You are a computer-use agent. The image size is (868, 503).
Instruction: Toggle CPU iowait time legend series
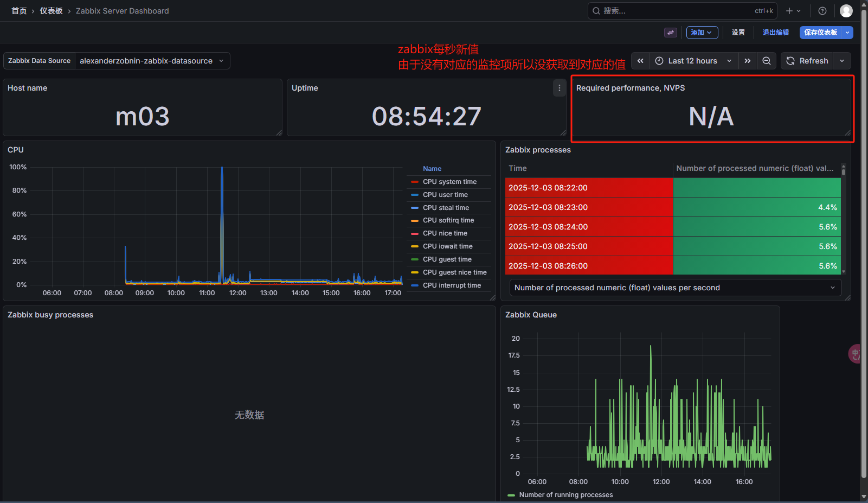pos(447,246)
